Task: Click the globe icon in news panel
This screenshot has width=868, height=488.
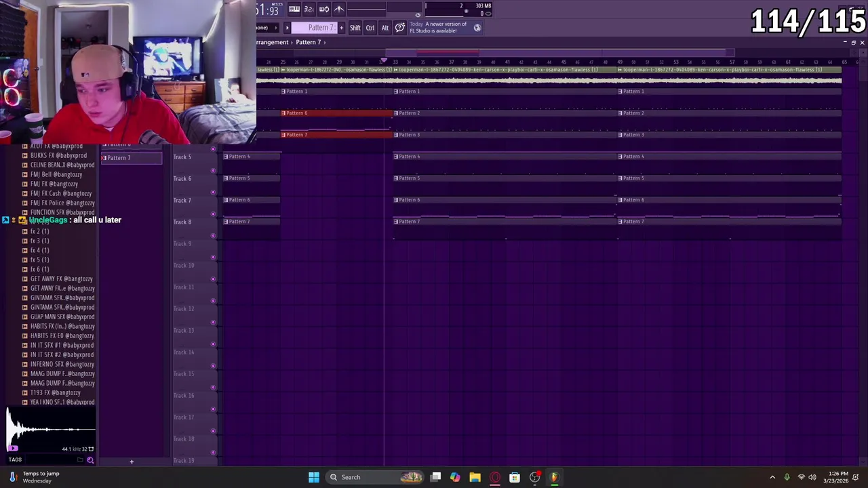Action: (477, 28)
